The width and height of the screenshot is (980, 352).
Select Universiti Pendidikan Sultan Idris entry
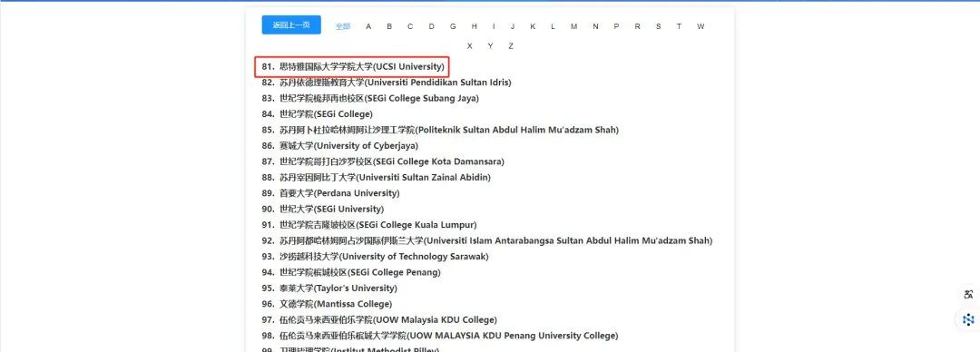(387, 82)
